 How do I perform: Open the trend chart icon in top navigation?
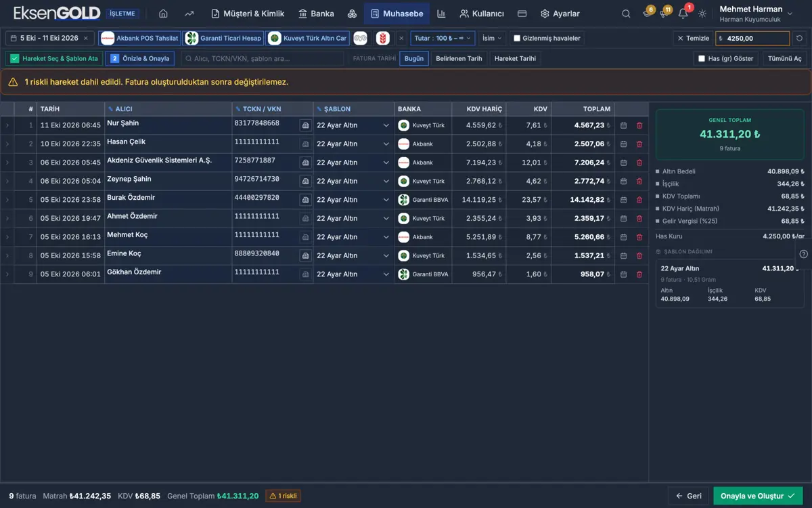(x=189, y=14)
